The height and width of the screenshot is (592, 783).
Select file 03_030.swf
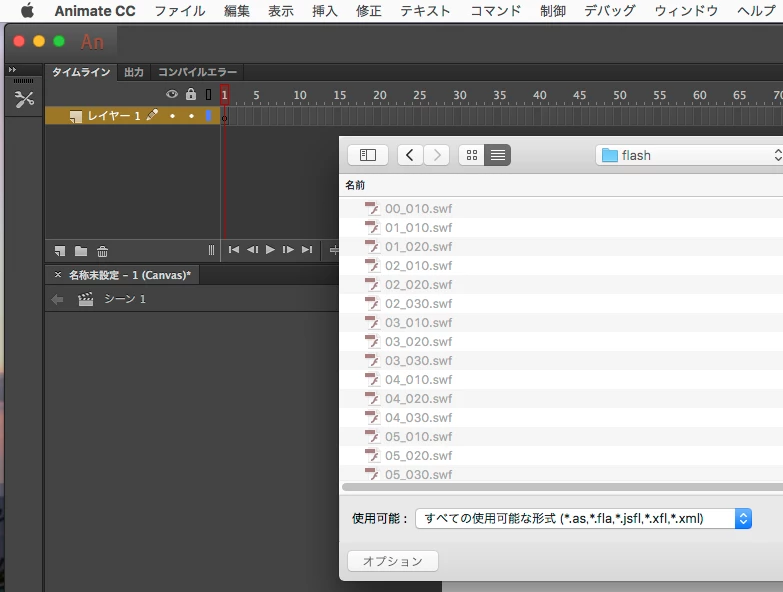[x=561, y=360]
